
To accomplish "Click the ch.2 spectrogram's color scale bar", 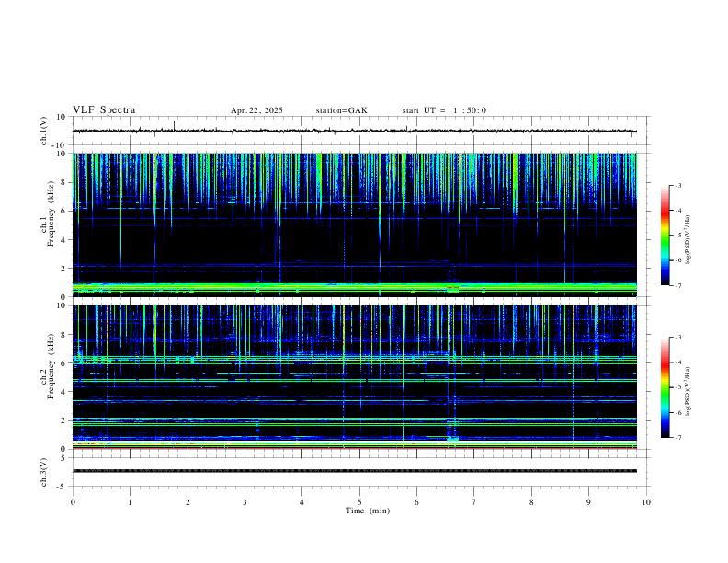I will pos(665,387).
